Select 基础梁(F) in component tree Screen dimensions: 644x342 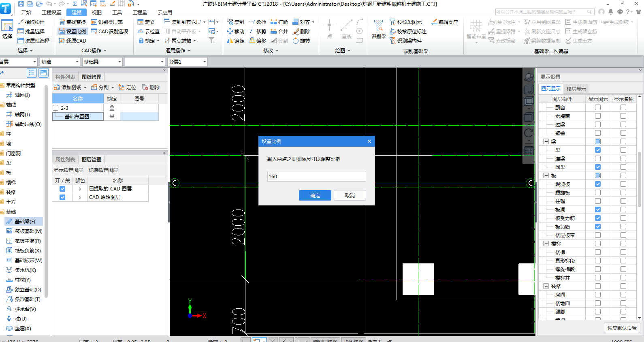pos(23,221)
